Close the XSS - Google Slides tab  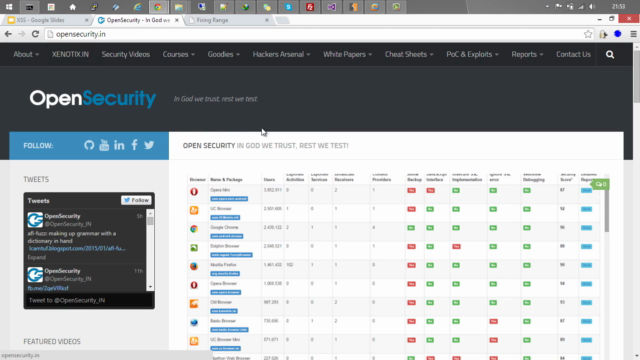click(87, 20)
